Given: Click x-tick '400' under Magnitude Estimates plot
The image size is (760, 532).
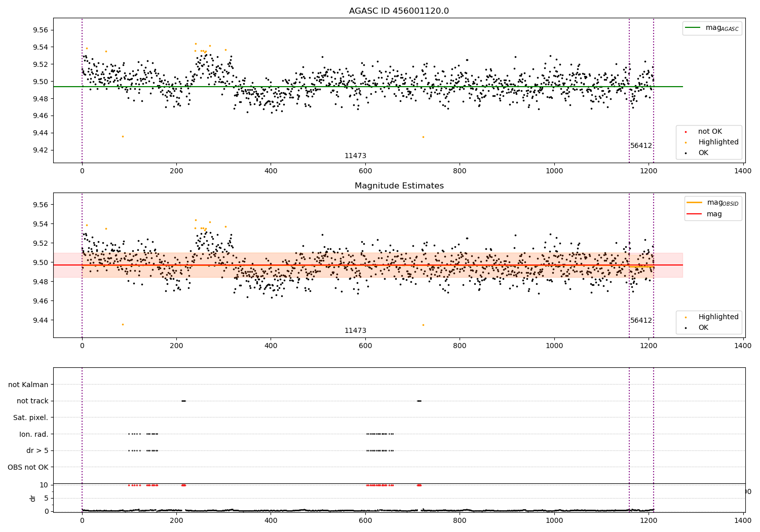Looking at the screenshot, I should (271, 346).
